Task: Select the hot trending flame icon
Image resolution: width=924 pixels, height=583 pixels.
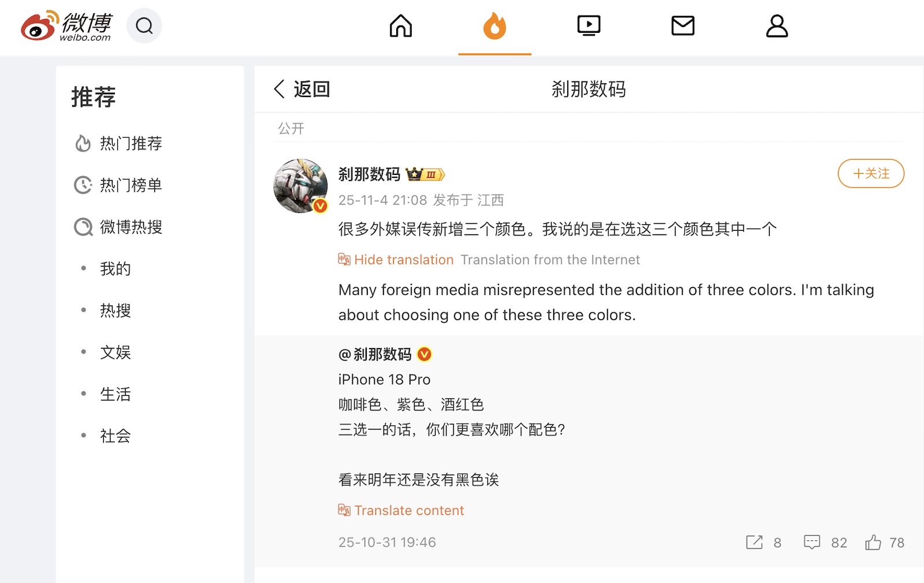Action: [x=495, y=26]
